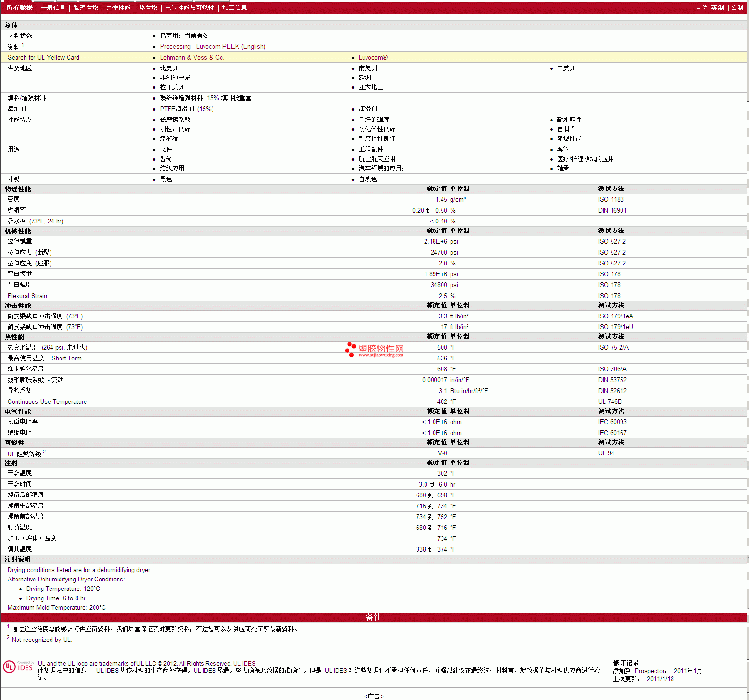
Task: Click the Lehmann & Voss & Co. link
Action: [x=192, y=58]
